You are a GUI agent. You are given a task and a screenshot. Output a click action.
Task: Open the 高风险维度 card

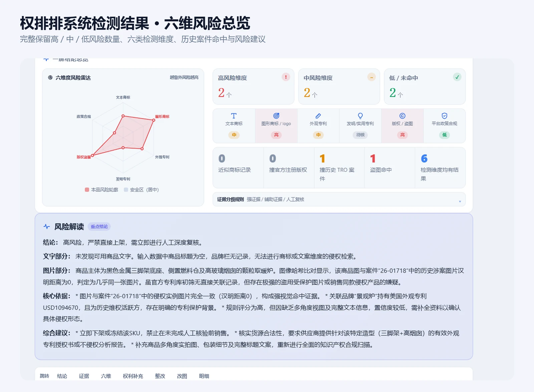[253, 87]
